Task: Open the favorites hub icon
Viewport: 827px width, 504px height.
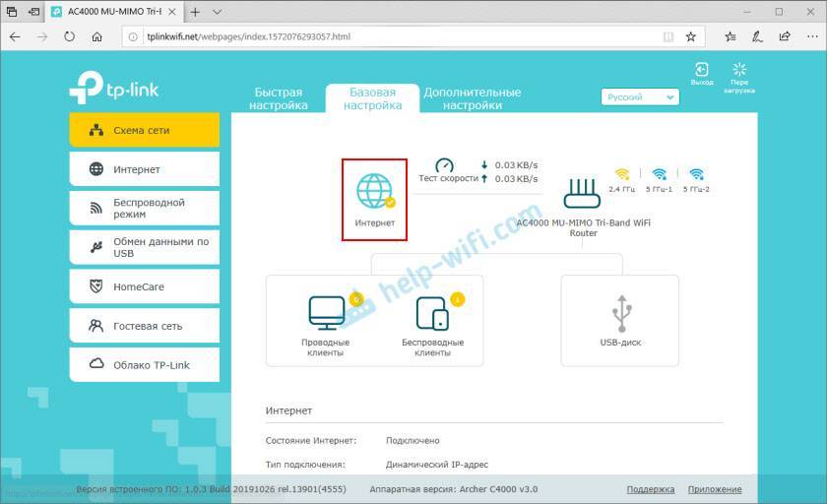Action: pyautogui.click(x=730, y=36)
